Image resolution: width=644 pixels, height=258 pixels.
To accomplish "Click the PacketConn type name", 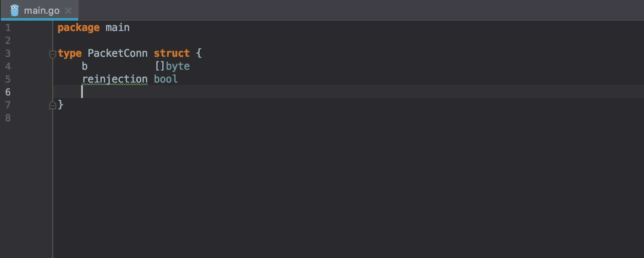I will coord(118,53).
